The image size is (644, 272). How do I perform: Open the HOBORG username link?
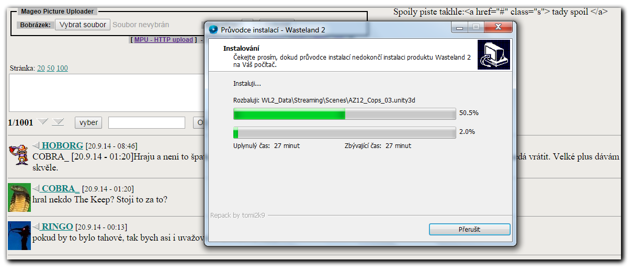62,145
